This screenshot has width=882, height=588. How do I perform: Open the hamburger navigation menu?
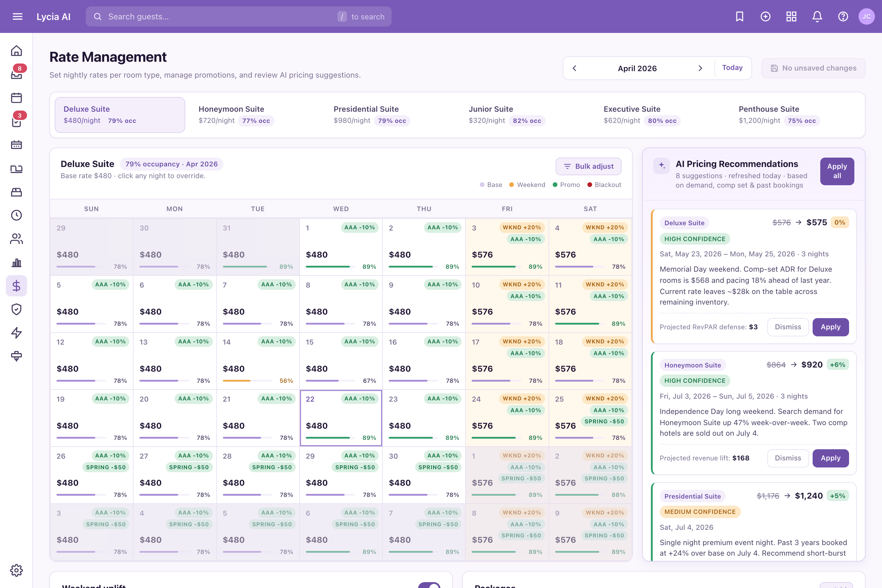[18, 16]
